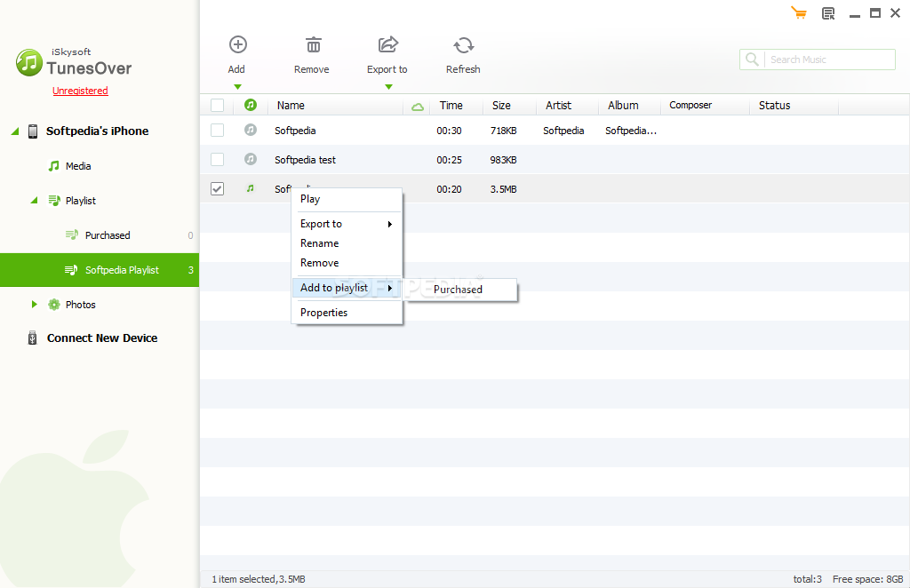Image resolution: width=910 pixels, height=588 pixels.
Task: Click the Unregistered link
Action: click(x=80, y=91)
